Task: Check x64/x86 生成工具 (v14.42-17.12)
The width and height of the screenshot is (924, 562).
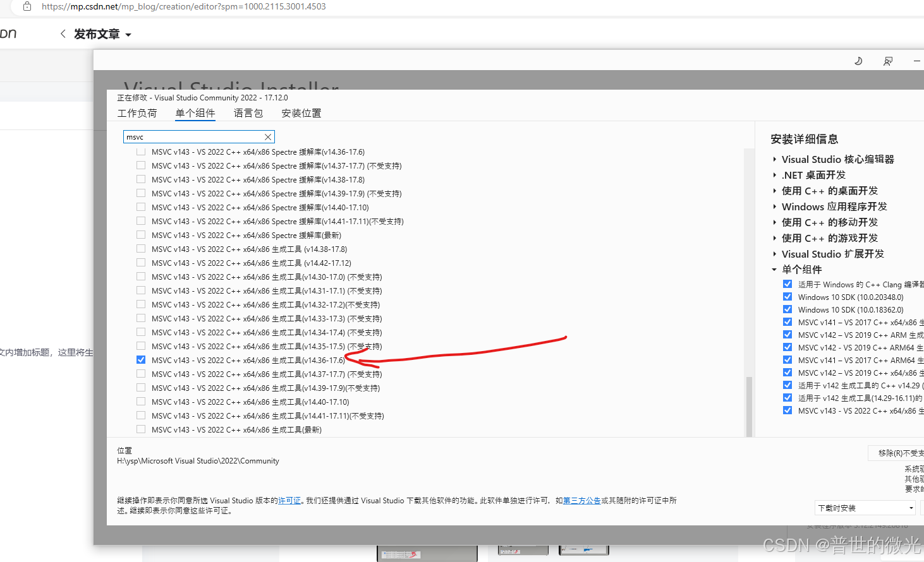Action: pos(141,263)
